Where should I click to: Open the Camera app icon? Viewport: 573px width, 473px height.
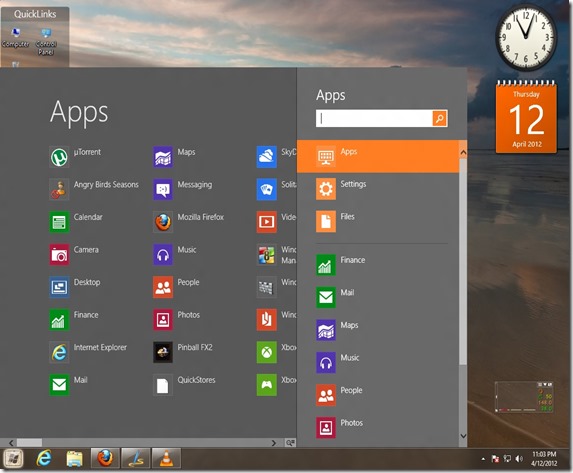tap(59, 255)
